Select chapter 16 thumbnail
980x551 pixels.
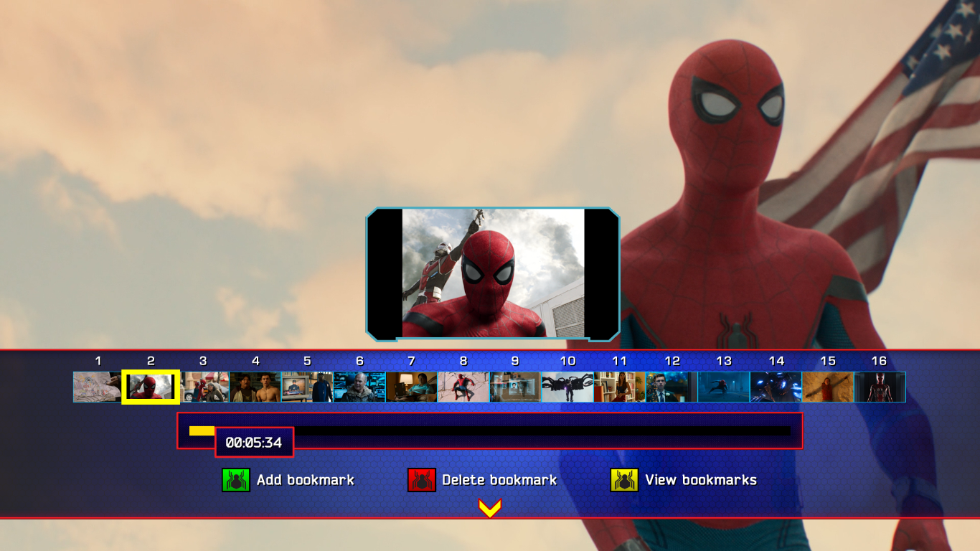click(x=880, y=387)
